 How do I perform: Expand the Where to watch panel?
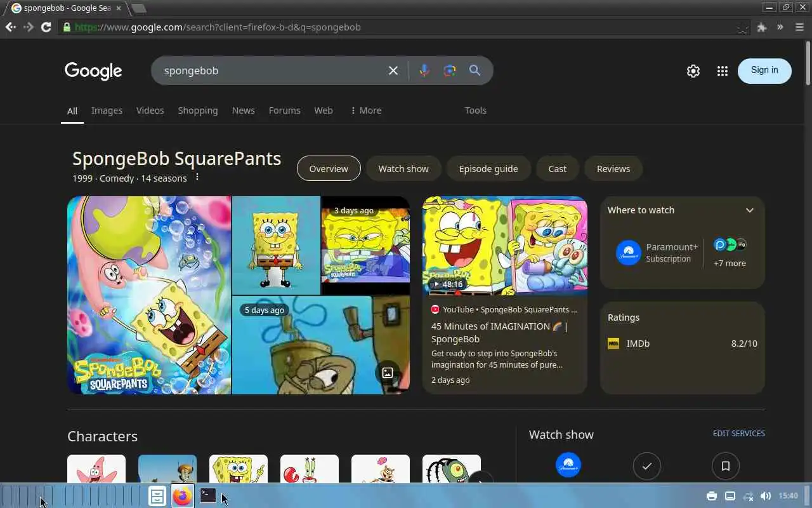[x=750, y=210]
